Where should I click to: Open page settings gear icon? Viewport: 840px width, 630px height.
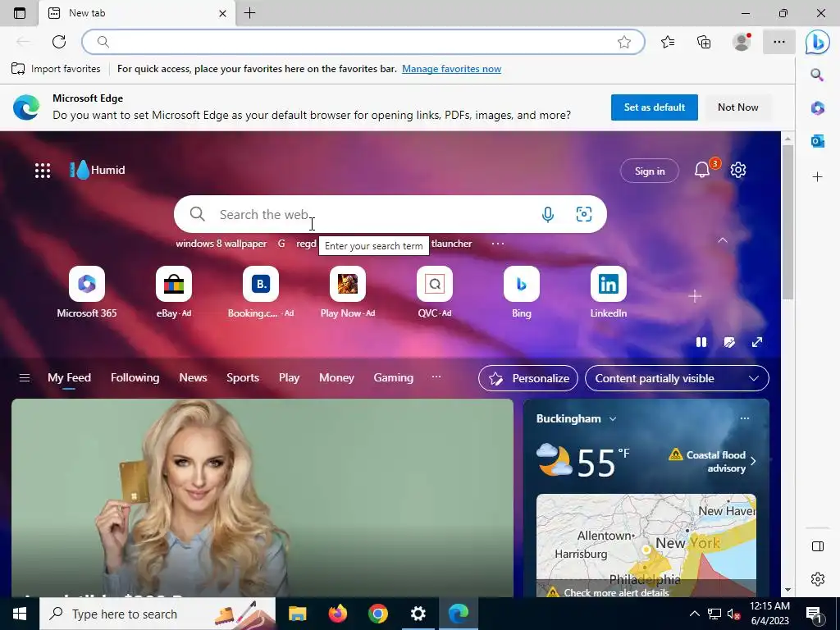pyautogui.click(x=738, y=170)
